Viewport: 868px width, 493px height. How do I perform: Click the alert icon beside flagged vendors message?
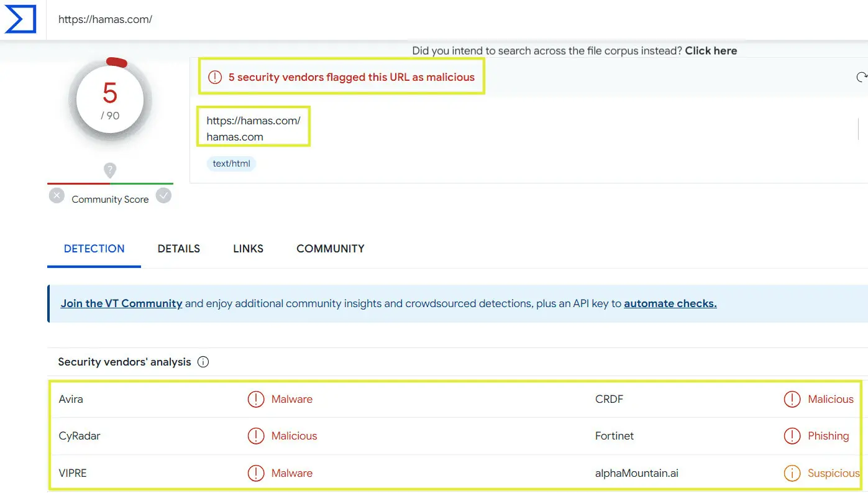pyautogui.click(x=215, y=77)
